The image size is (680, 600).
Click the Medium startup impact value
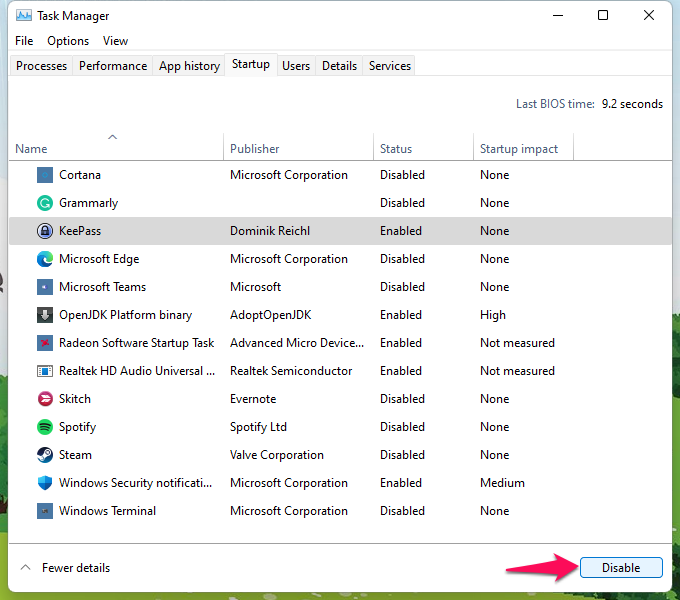pyautogui.click(x=502, y=483)
